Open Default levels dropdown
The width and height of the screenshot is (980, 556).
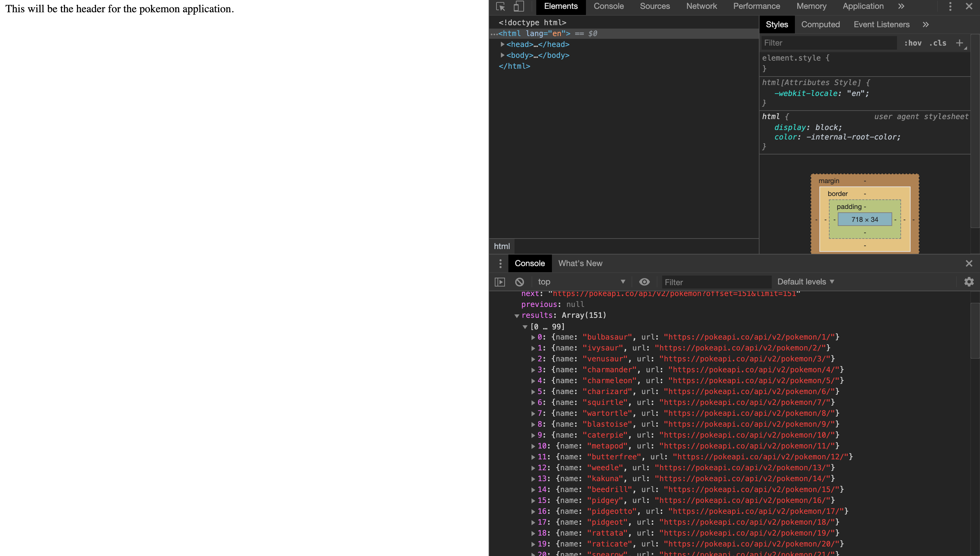(805, 282)
